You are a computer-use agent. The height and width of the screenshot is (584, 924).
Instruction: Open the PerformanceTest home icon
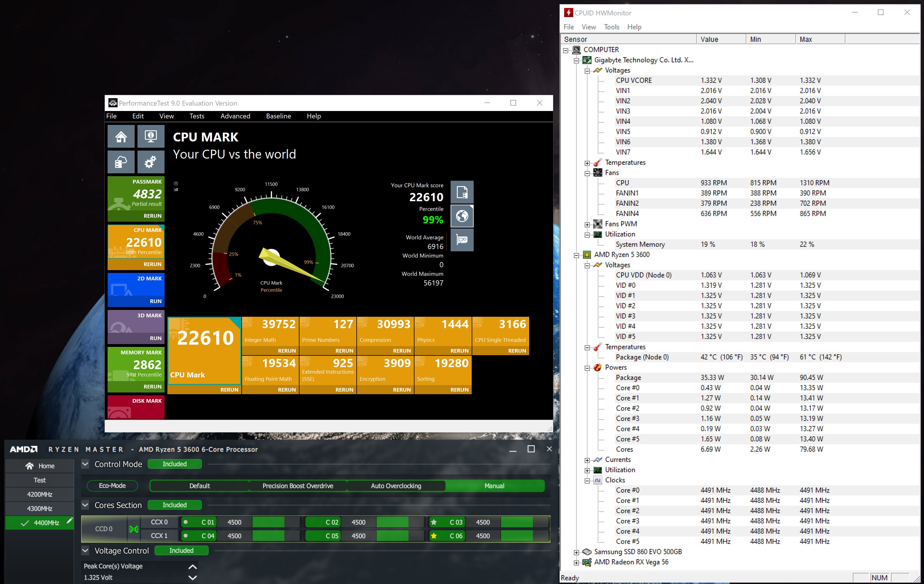click(121, 136)
